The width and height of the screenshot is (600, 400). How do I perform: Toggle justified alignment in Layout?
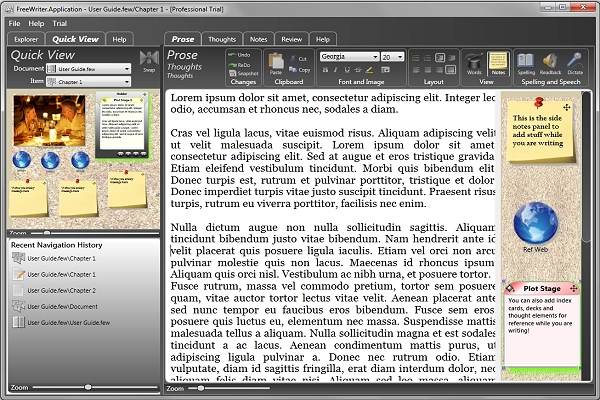451,70
